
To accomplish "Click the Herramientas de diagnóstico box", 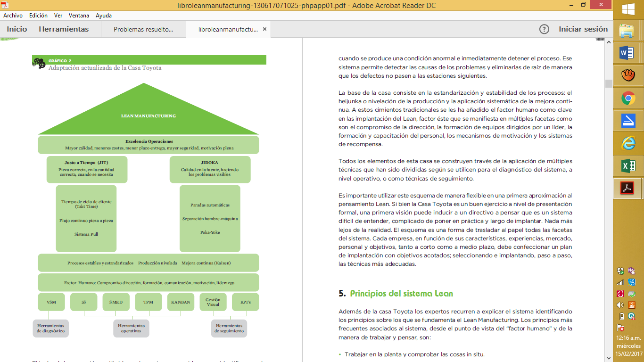I will pyautogui.click(x=51, y=329).
